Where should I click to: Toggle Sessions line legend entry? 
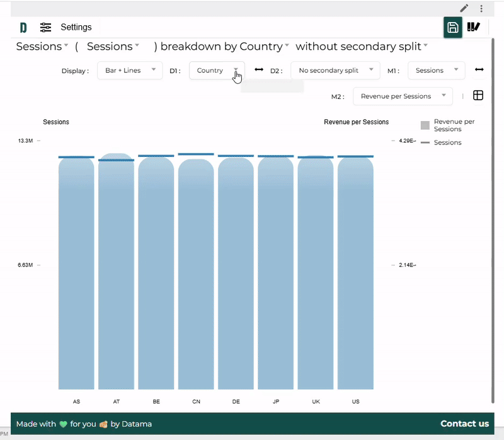click(x=441, y=142)
